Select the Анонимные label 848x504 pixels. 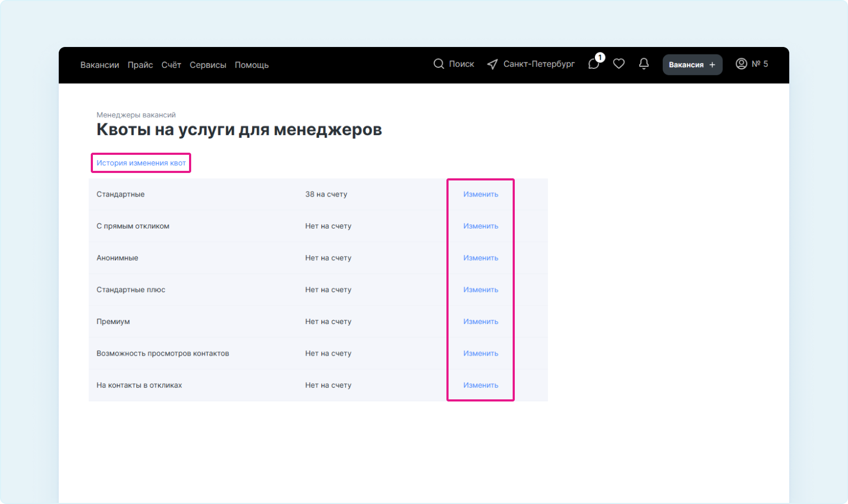coord(117,258)
